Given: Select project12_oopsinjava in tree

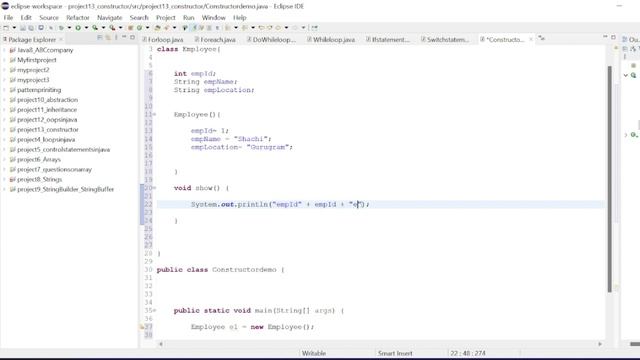Looking at the screenshot, I should (x=47, y=120).
